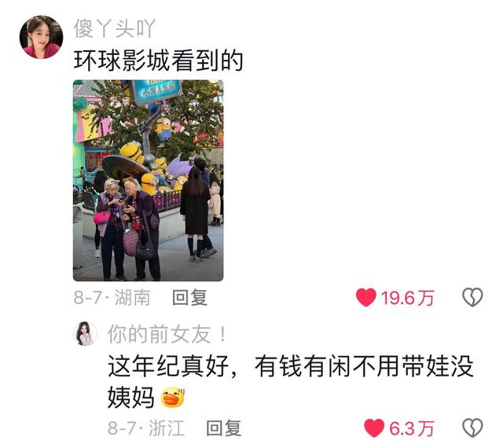Open avatar of 你的前女友！
The height and width of the screenshot is (448, 503).
click(85, 334)
